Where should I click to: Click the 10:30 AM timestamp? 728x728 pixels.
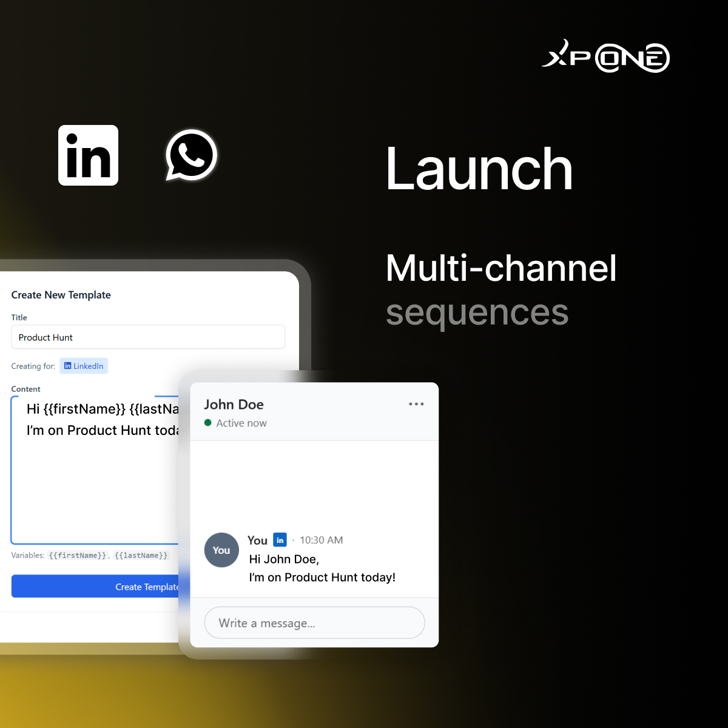320,539
